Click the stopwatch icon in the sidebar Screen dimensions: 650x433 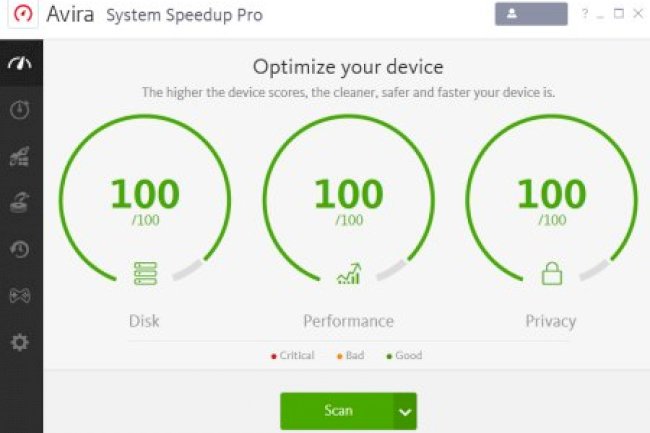click(x=20, y=110)
